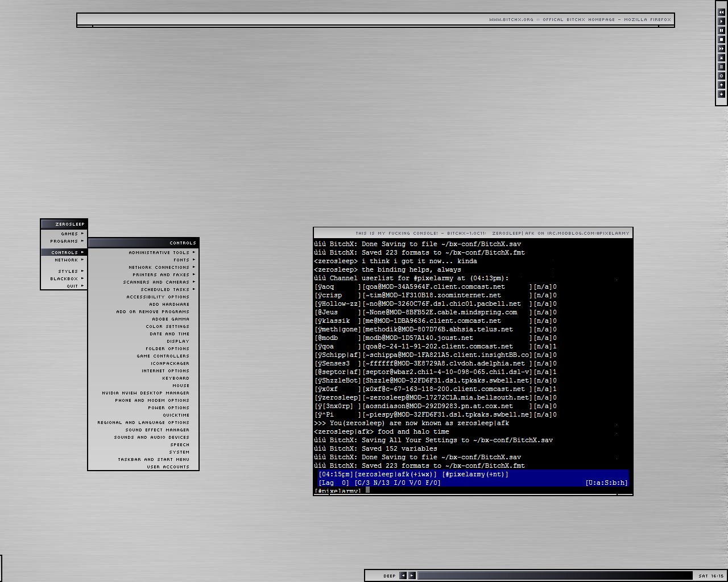Open Phone and Modem Options

[143, 400]
